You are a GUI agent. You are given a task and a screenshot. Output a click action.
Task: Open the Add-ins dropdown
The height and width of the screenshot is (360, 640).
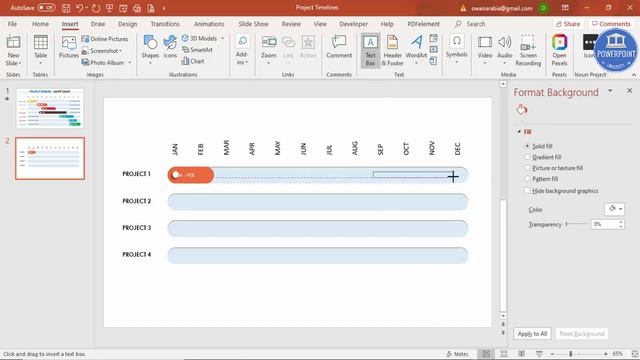coord(242,50)
